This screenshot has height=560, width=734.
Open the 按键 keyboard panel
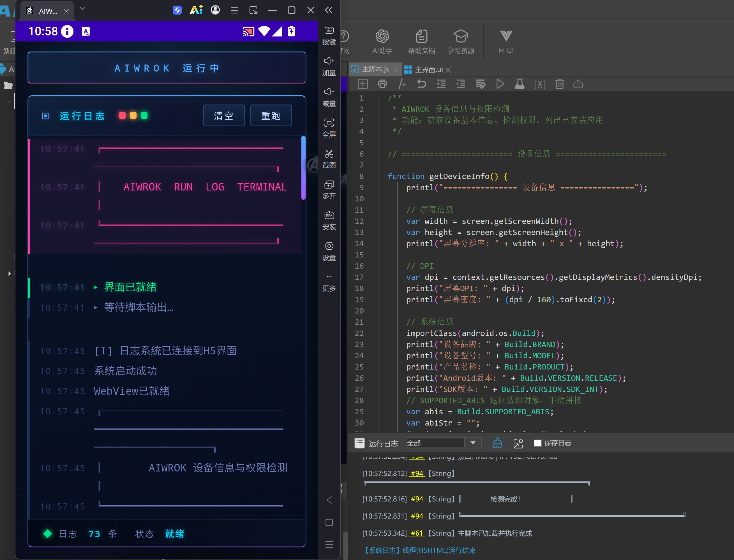(329, 36)
